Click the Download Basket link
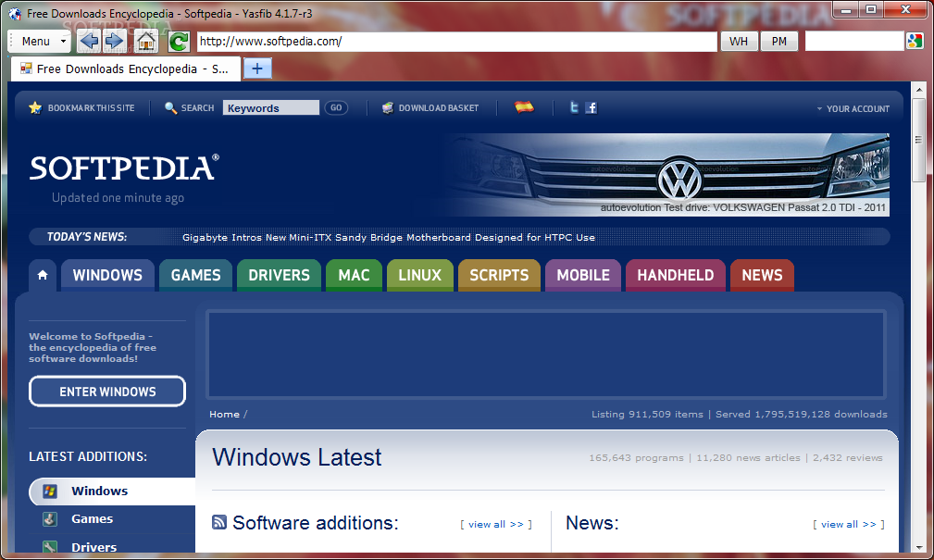 tap(439, 107)
